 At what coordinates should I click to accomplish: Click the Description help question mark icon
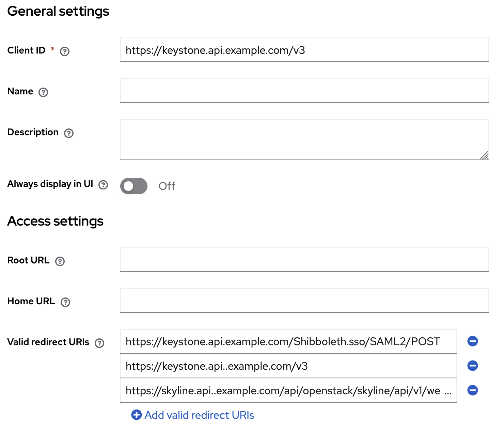tap(69, 133)
